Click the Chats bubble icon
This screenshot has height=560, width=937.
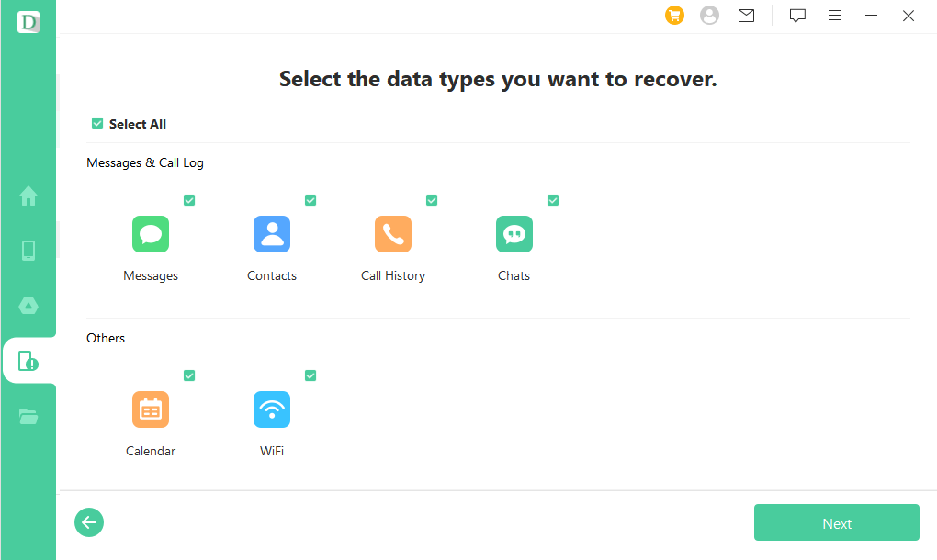(514, 234)
